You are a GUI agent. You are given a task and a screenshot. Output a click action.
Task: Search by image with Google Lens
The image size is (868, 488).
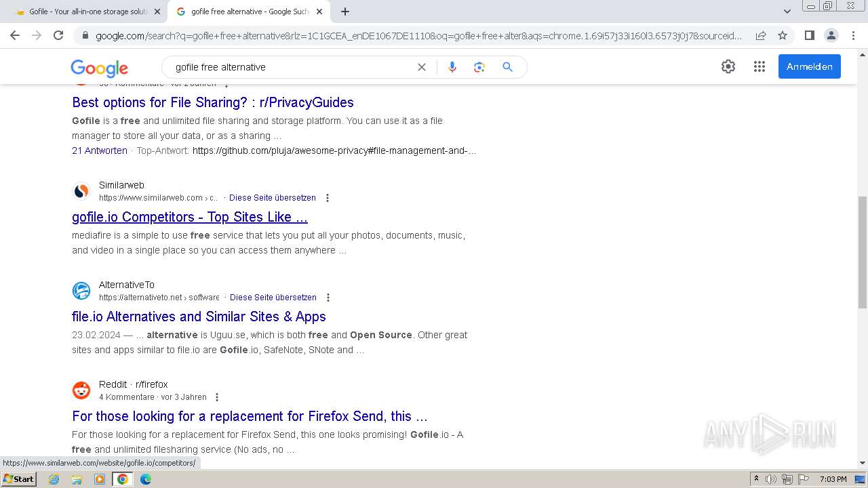coord(479,67)
